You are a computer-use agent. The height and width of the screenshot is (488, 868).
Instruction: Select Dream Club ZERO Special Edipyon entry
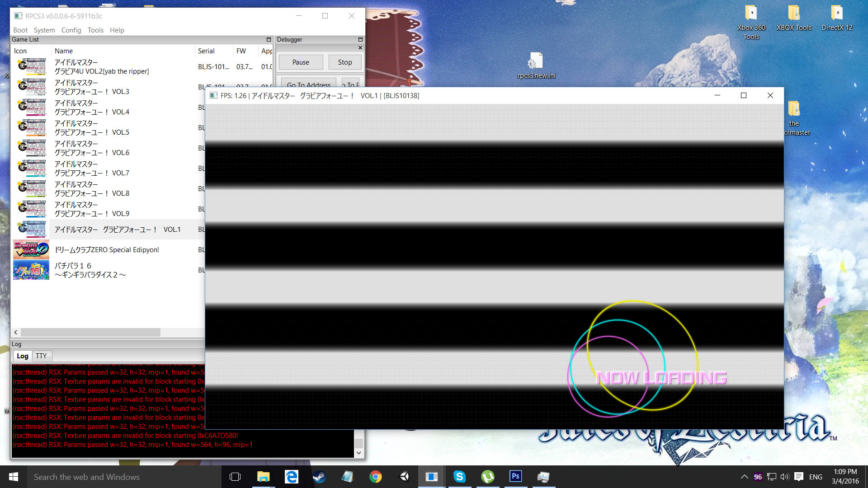click(x=107, y=250)
